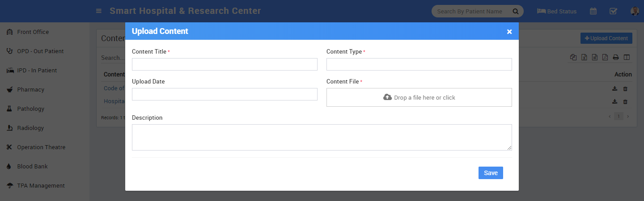Click Smart Hospital & Research Center title

click(185, 11)
